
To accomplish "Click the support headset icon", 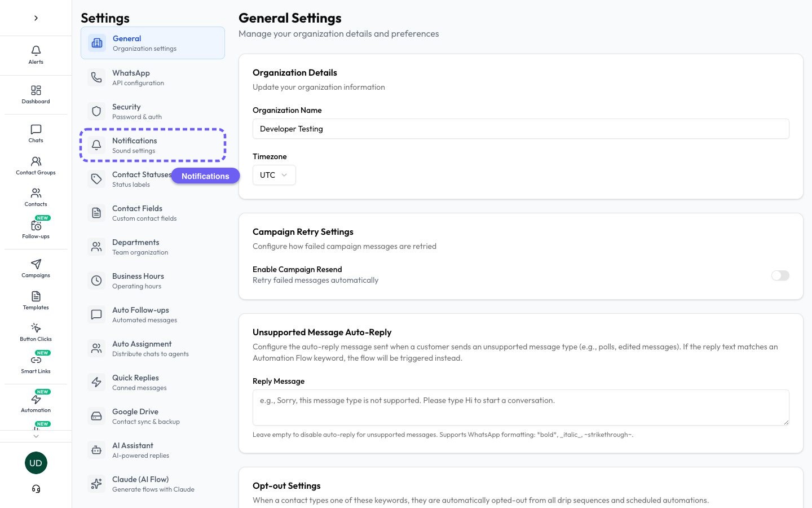I will click(x=36, y=489).
